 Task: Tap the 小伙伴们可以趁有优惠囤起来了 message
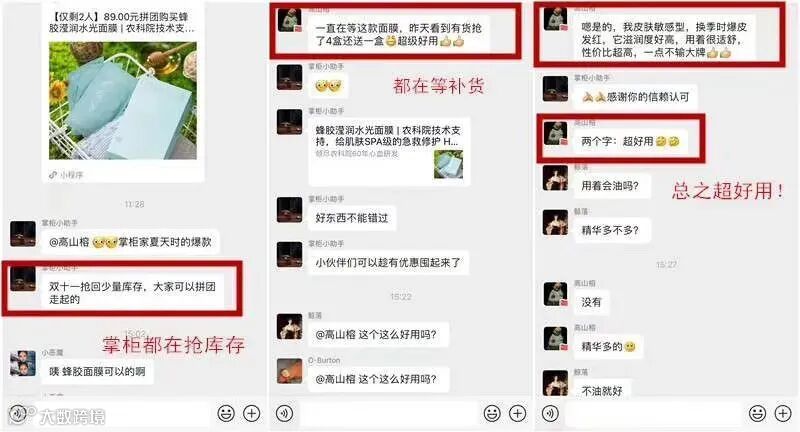pos(388,263)
